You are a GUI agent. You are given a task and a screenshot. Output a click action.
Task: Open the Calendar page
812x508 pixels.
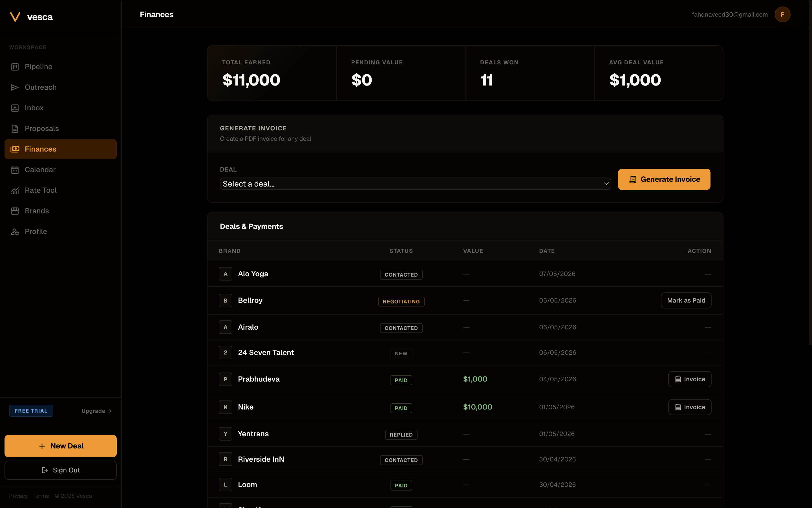coord(60,170)
